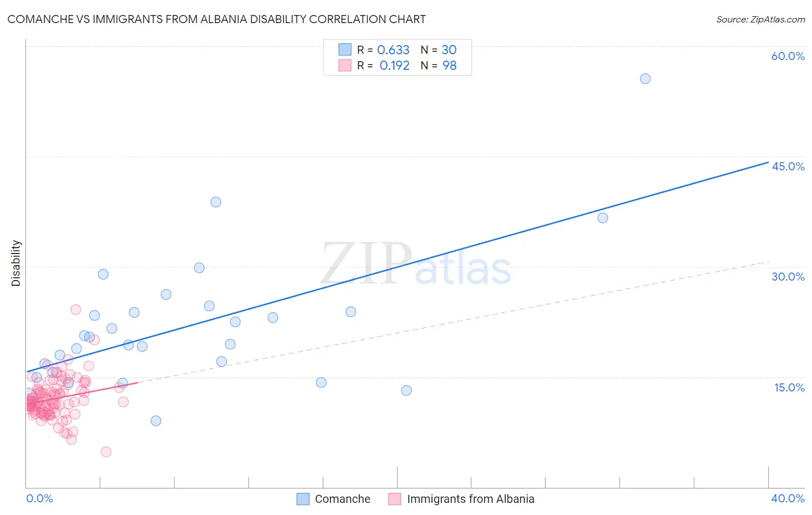Select the blue swatch beside R = 0.633
812x515 pixels.
[x=345, y=50]
